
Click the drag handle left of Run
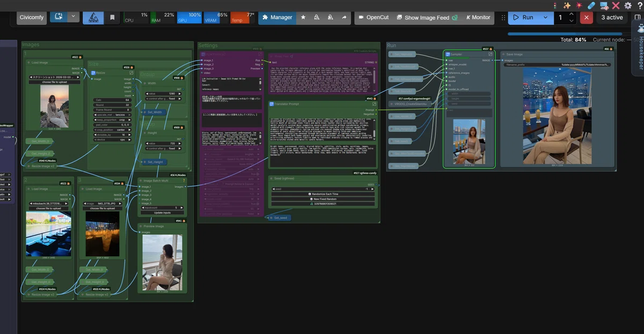click(503, 17)
